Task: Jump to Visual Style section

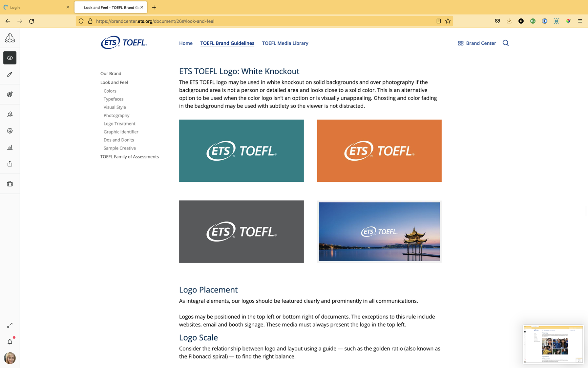Action: 115,107
